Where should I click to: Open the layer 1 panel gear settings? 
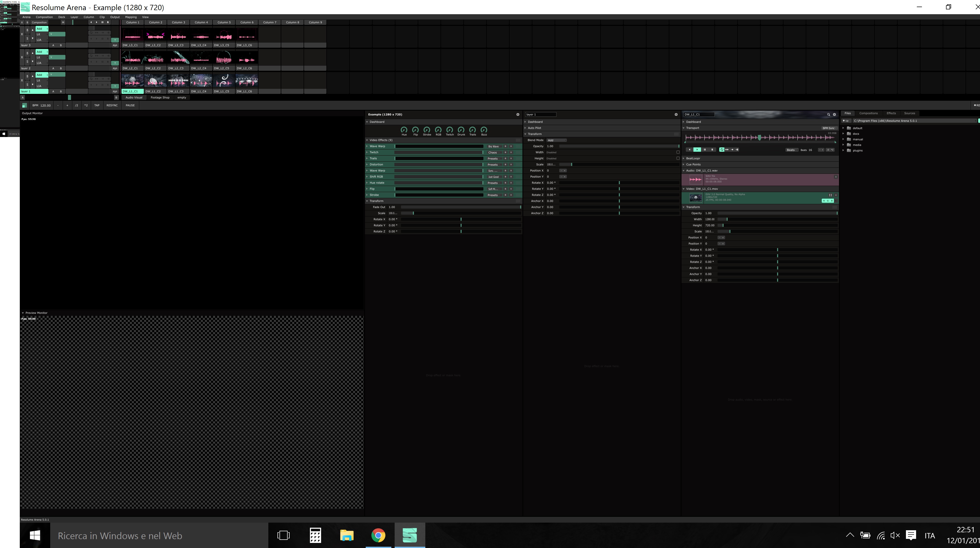point(676,115)
